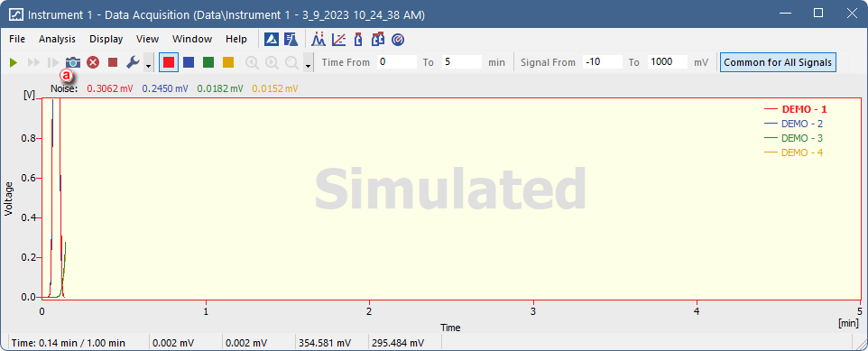
Task: Open the multi-vial Sequence icon
Action: tap(378, 40)
